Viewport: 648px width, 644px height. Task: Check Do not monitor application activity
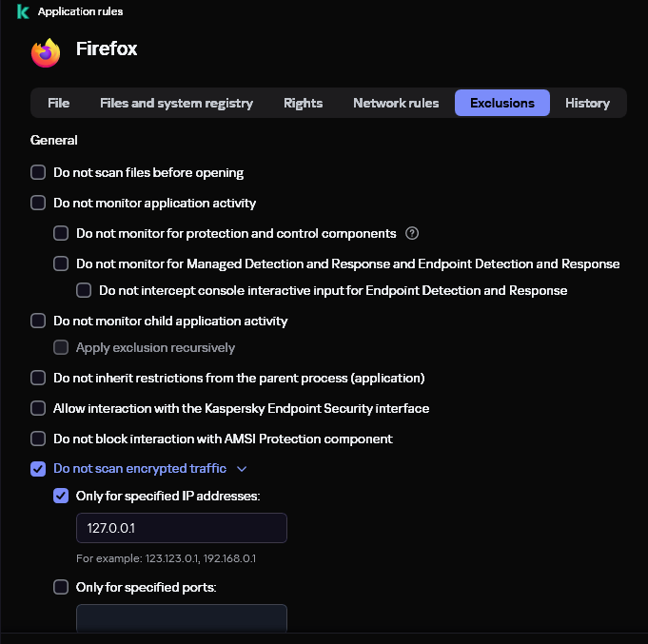(38, 203)
